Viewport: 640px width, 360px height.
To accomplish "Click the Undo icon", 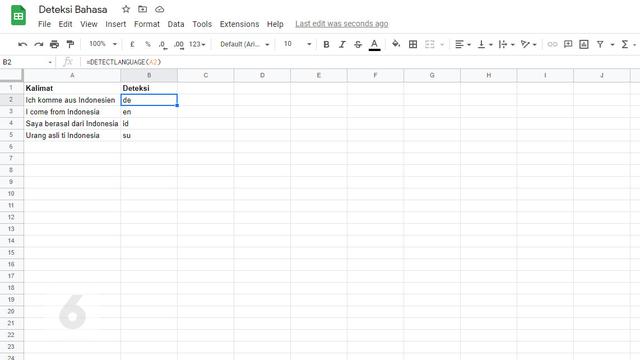I will coord(22,44).
